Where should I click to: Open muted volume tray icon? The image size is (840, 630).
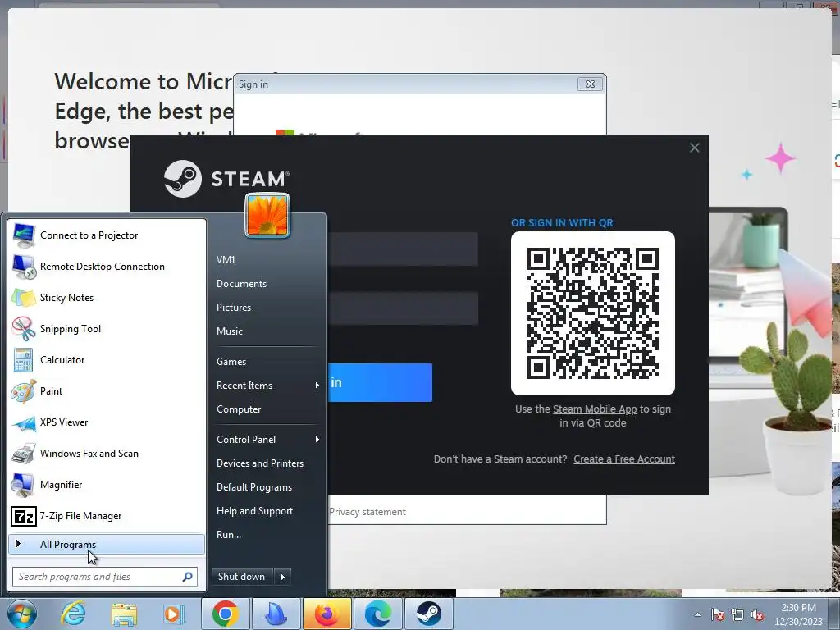[x=757, y=615]
